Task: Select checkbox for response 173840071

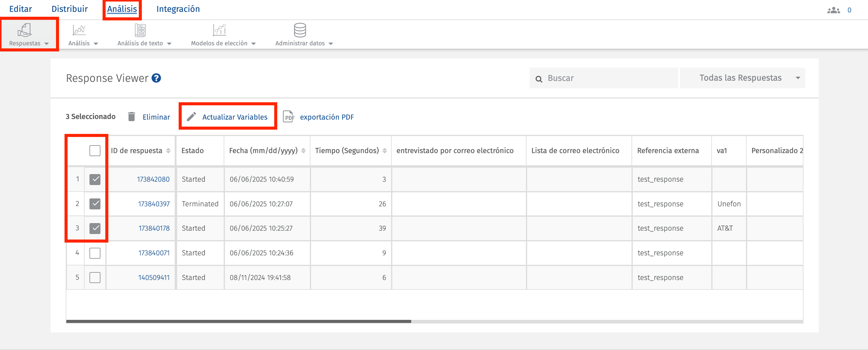Action: click(x=95, y=253)
